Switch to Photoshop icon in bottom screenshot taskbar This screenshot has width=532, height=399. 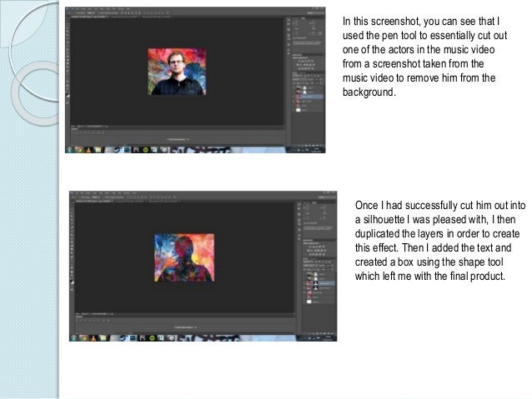133,338
